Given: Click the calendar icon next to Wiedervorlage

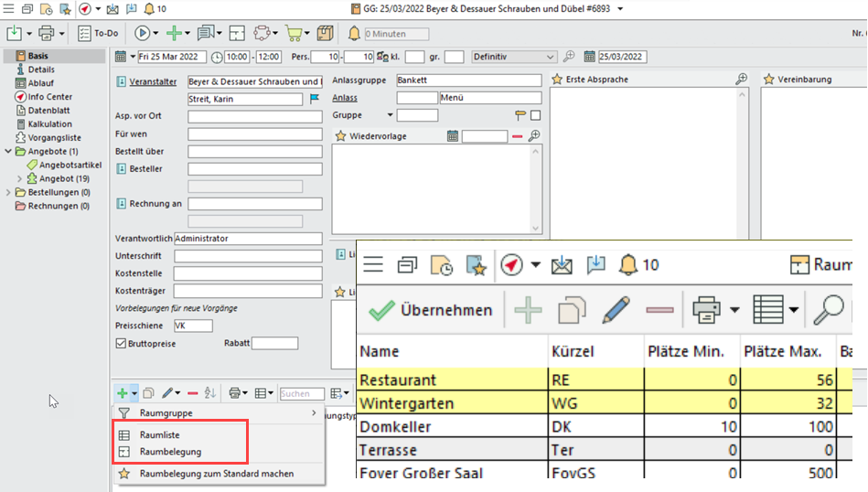Looking at the screenshot, I should (x=452, y=136).
